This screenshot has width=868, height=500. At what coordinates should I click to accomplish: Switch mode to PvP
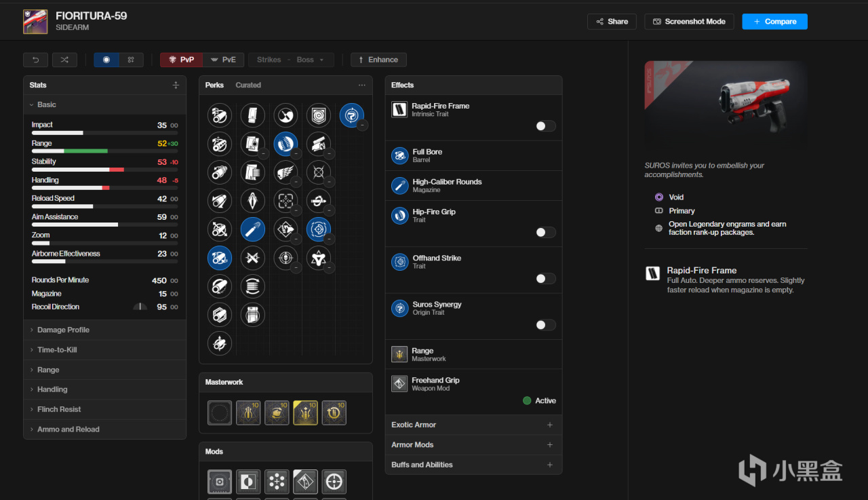tap(181, 60)
